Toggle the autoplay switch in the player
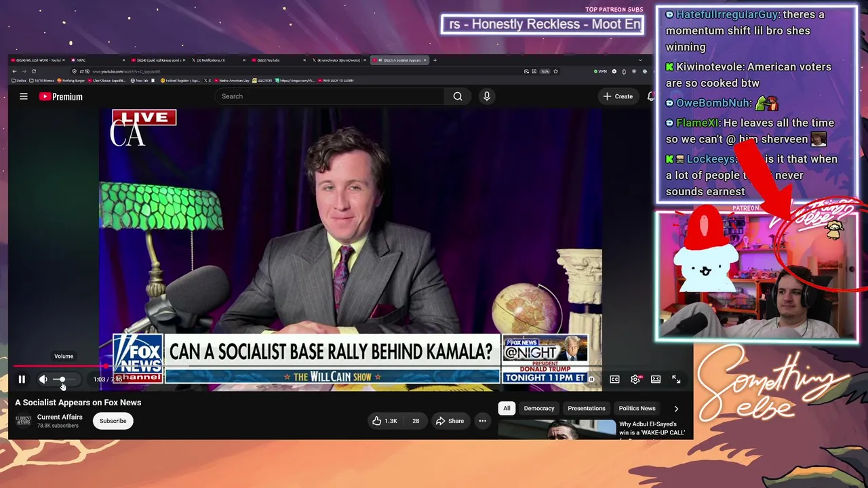The width and height of the screenshot is (868, 488). pyautogui.click(x=591, y=380)
